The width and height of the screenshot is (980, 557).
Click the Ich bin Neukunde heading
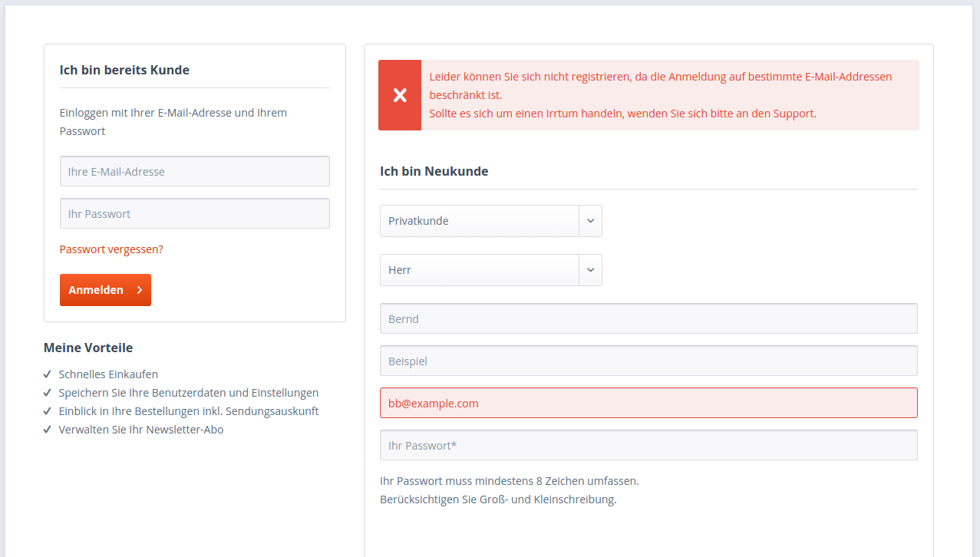[434, 171]
